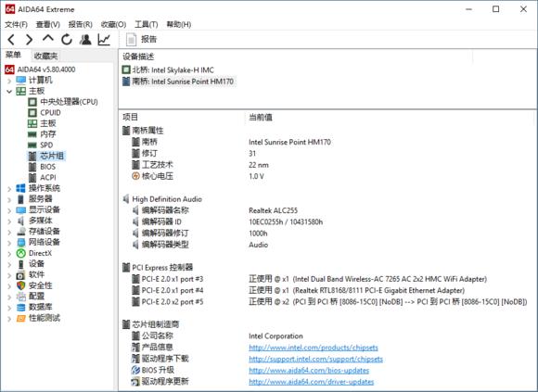Image resolution: width=538 pixels, height=392 pixels.
Task: Expand the 计算机 node
Action: tap(9, 81)
